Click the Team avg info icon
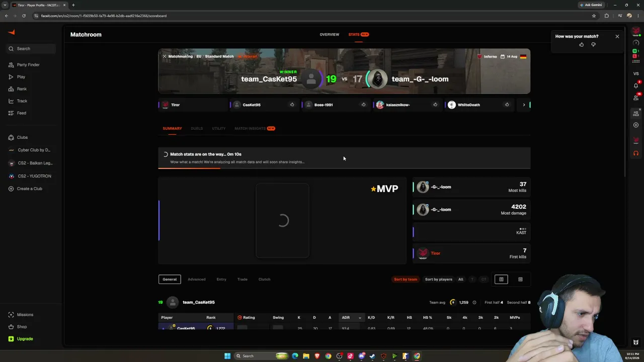Screen dimensions: 644x362 [474, 303]
